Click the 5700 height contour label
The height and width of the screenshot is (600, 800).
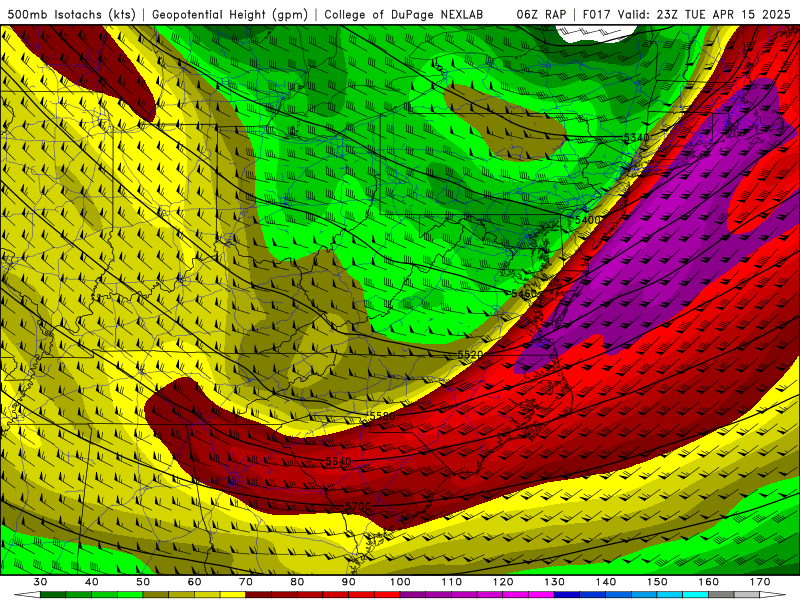pyautogui.click(x=358, y=506)
